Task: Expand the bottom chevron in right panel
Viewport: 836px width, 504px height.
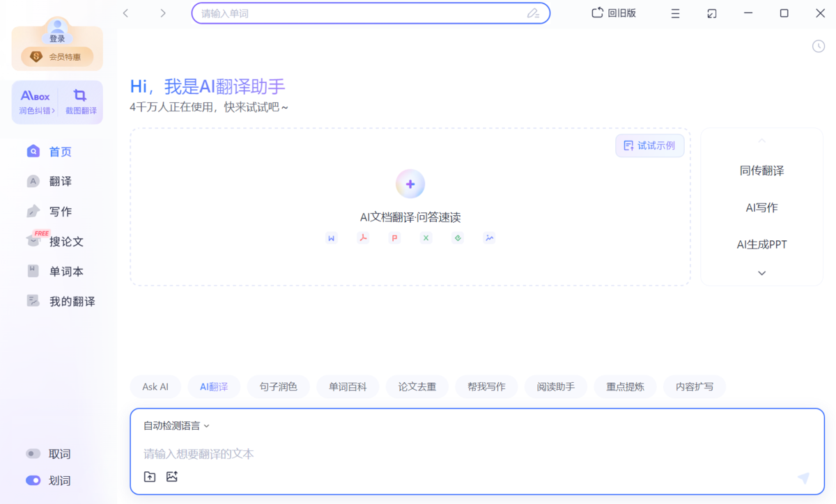Action: pyautogui.click(x=761, y=274)
